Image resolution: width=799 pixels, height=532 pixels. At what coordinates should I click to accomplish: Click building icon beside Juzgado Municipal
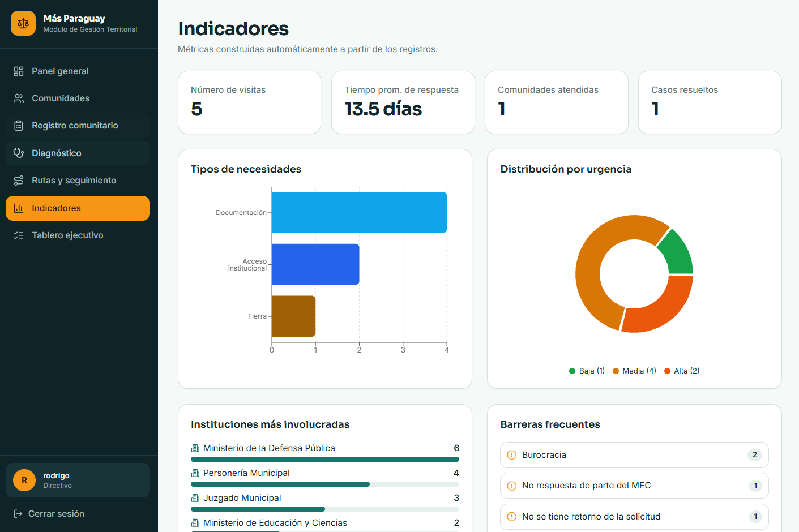click(x=195, y=498)
